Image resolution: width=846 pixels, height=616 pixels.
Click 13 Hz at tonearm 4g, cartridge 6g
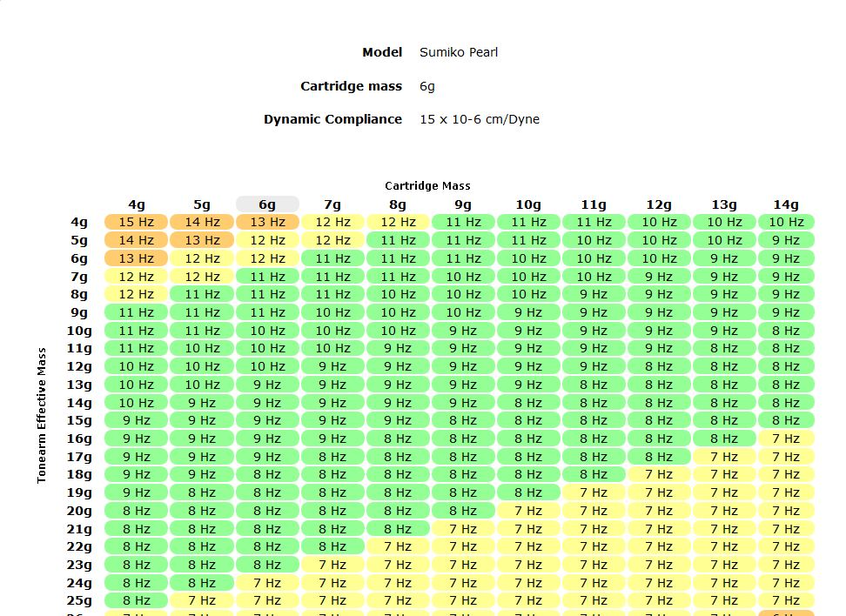267,222
